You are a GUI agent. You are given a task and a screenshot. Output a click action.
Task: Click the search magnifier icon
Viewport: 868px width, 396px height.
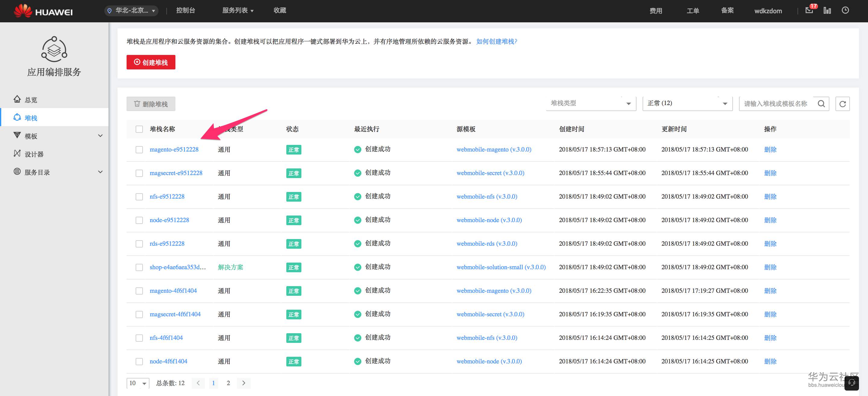pos(821,104)
